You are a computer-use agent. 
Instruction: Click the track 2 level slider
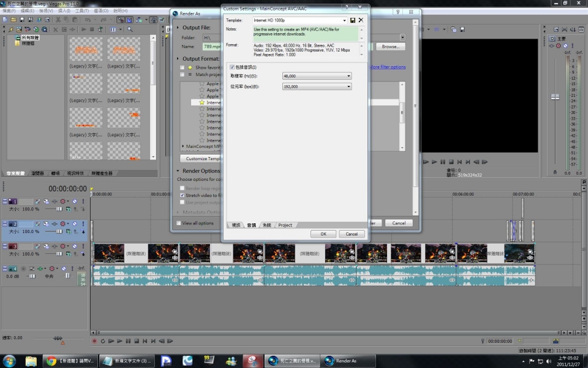coord(59,231)
